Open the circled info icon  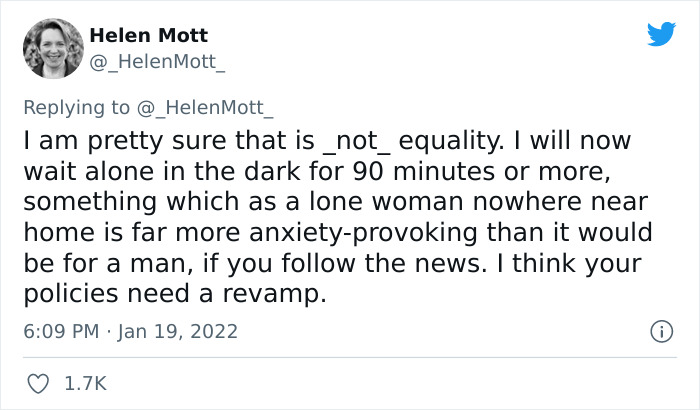pos(660,331)
